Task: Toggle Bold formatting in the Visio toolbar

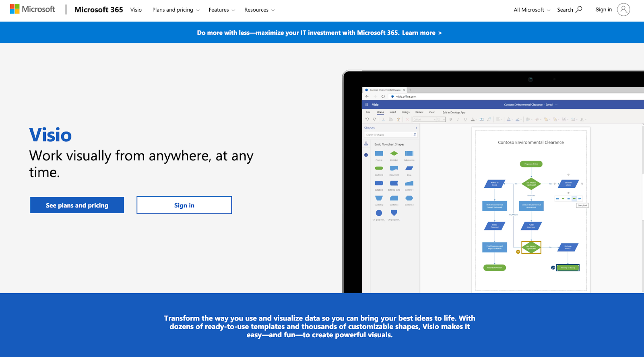Action: (x=451, y=119)
